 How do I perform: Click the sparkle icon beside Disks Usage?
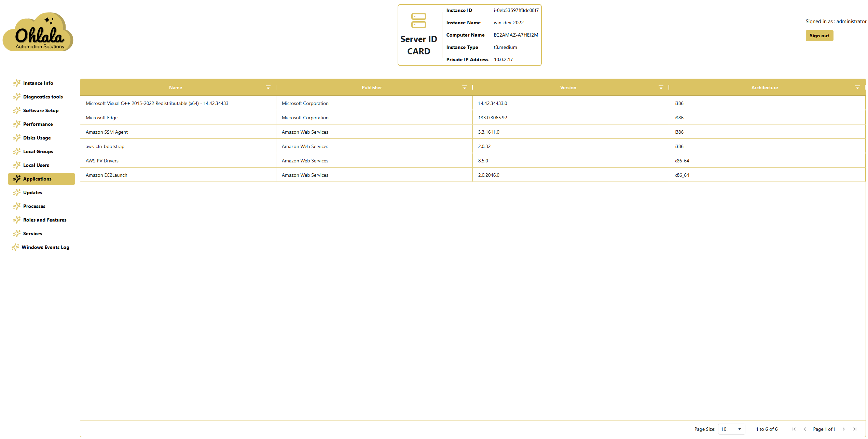pyautogui.click(x=17, y=138)
